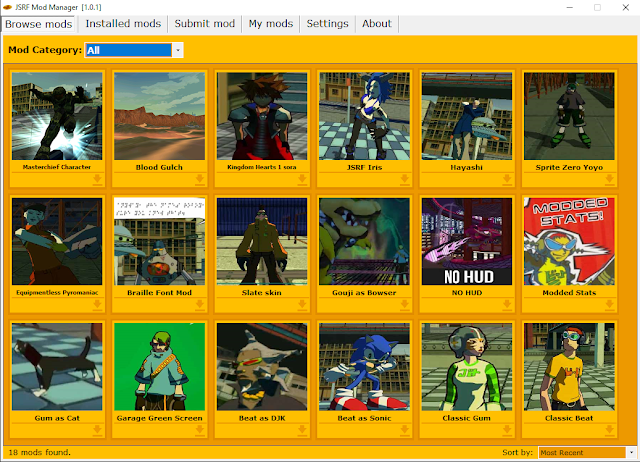Switch to the Settings tab
This screenshot has height=462, width=640.
(327, 24)
